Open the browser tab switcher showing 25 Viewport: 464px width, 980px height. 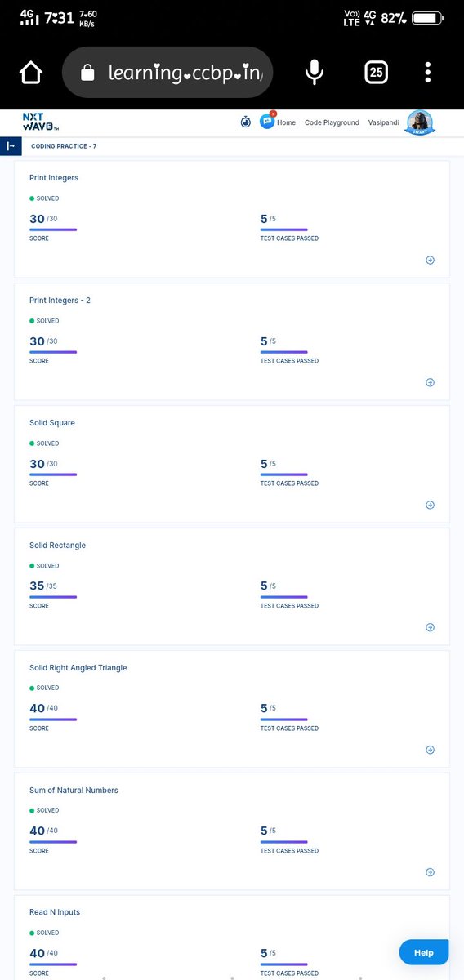coord(376,73)
